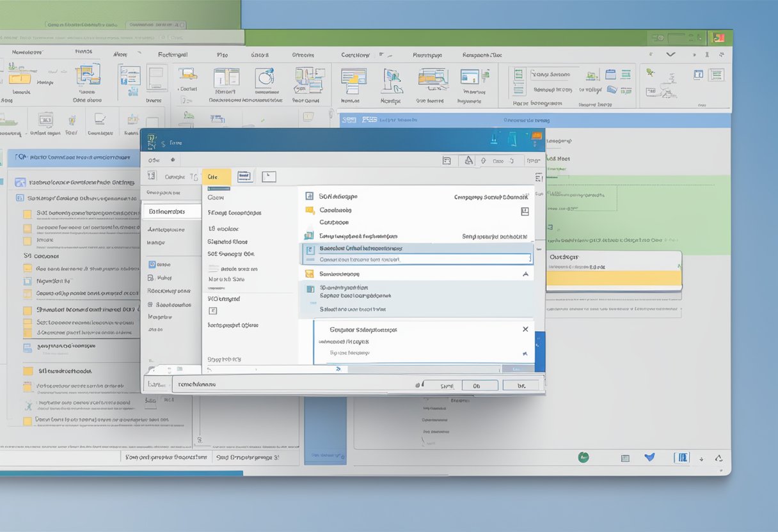This screenshot has height=532, width=778.
Task: Click the orange calendar icon in the command list
Action: (x=309, y=209)
